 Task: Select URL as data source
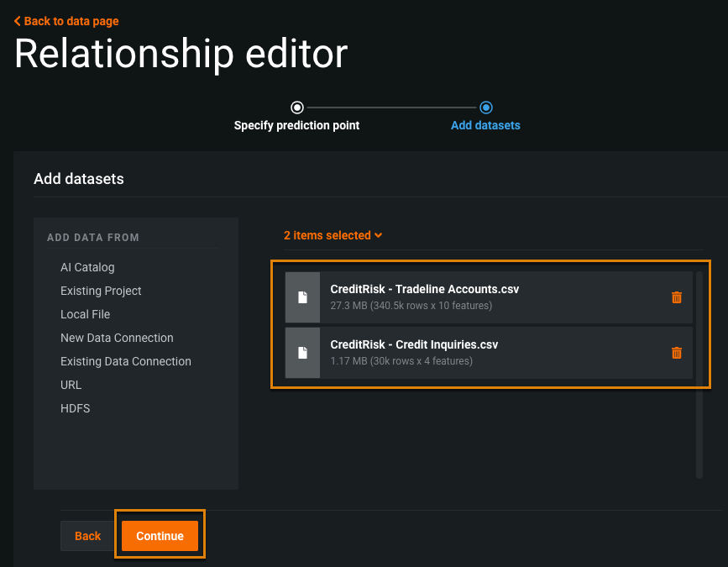point(71,385)
